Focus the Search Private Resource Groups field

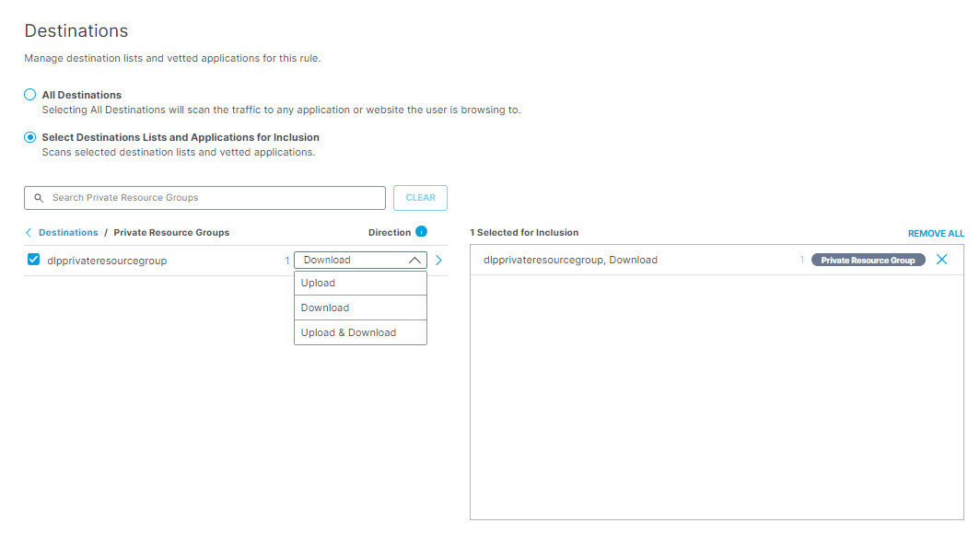tap(205, 198)
